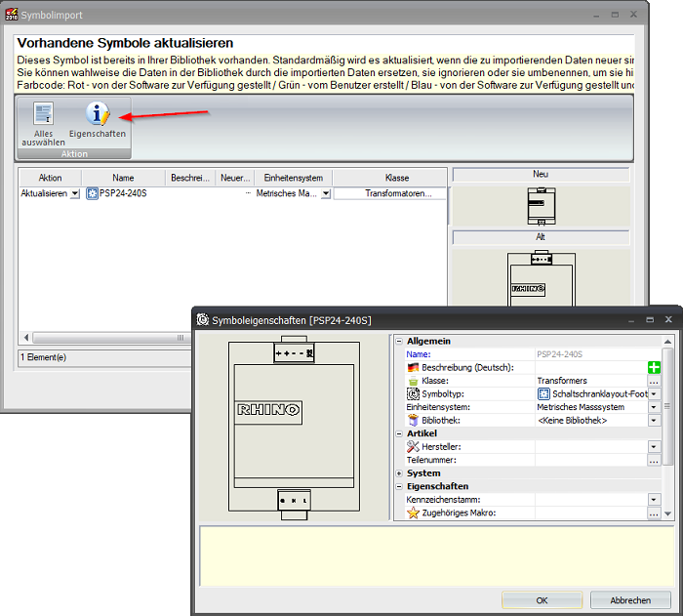683x616 pixels.
Task: Click the Hersteller tools icon
Action: point(413,446)
